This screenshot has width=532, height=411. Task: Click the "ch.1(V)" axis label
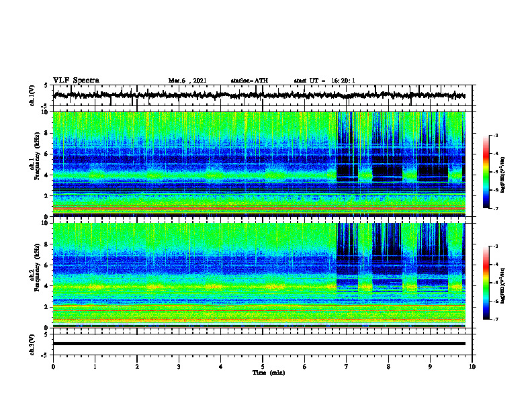pyautogui.click(x=32, y=95)
